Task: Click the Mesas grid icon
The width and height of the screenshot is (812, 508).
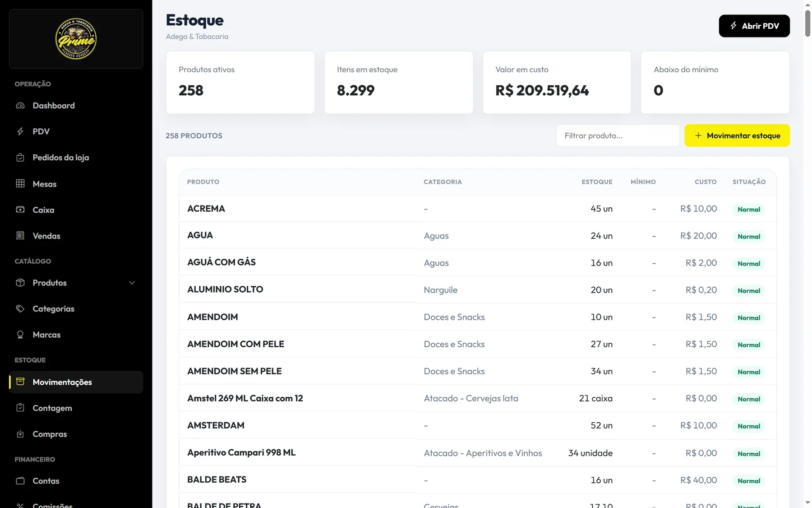Action: (x=20, y=183)
